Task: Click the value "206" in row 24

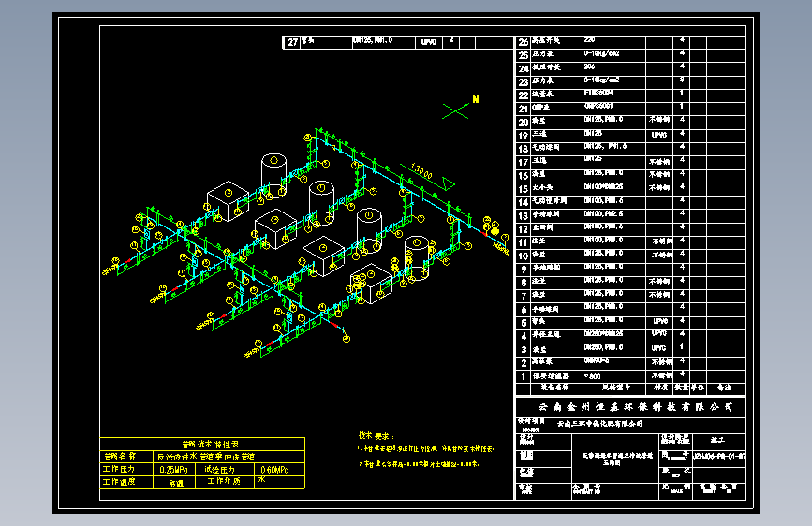Action: pos(590,66)
